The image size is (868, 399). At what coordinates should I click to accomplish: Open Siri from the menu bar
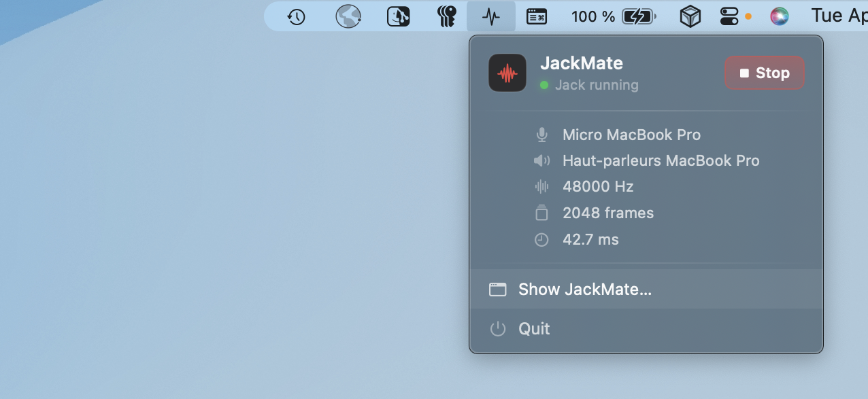[x=779, y=17]
